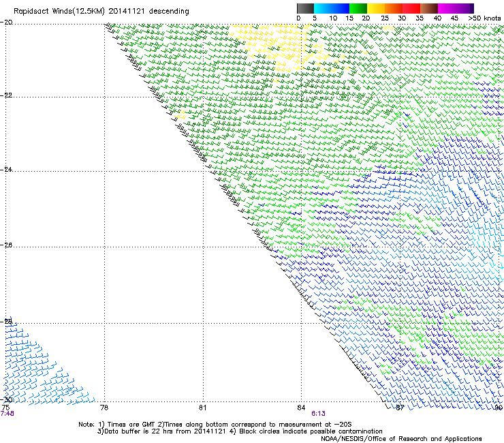Click the longitude label '78'
Viewport: 504px width, 443px height.
pyautogui.click(x=104, y=408)
